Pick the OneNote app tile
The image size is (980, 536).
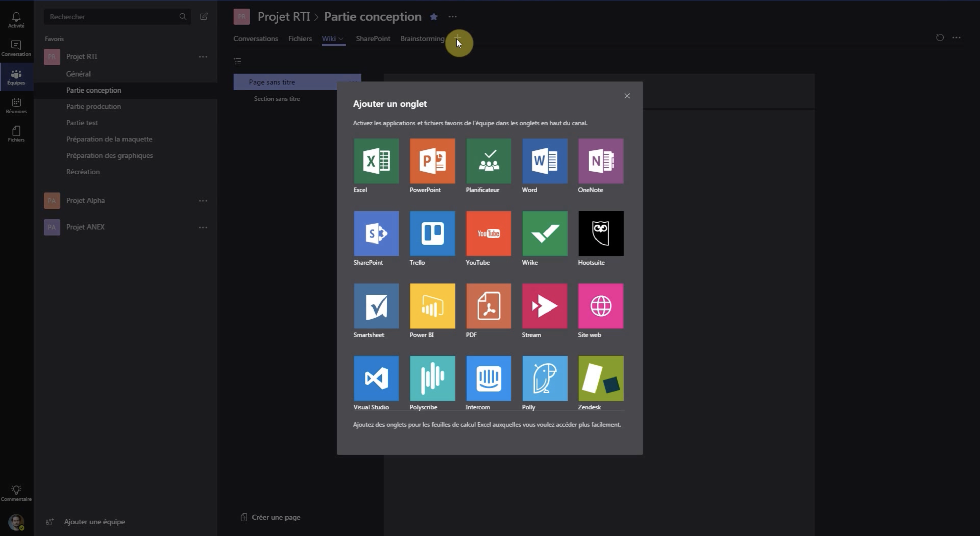coord(601,161)
